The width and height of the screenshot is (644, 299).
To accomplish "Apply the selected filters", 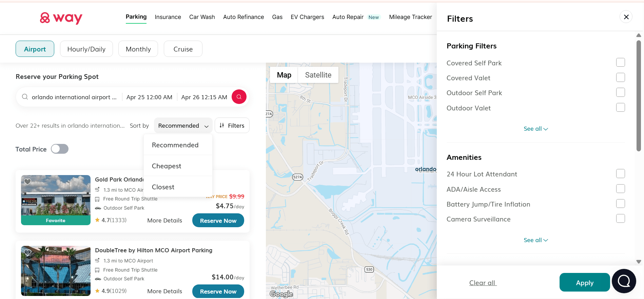I will click(585, 282).
